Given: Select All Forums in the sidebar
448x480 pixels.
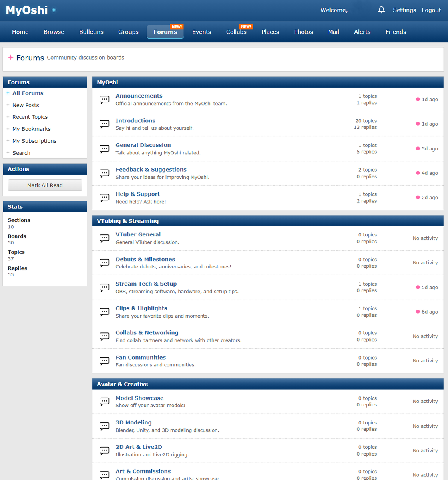Looking at the screenshot, I should coord(28,93).
